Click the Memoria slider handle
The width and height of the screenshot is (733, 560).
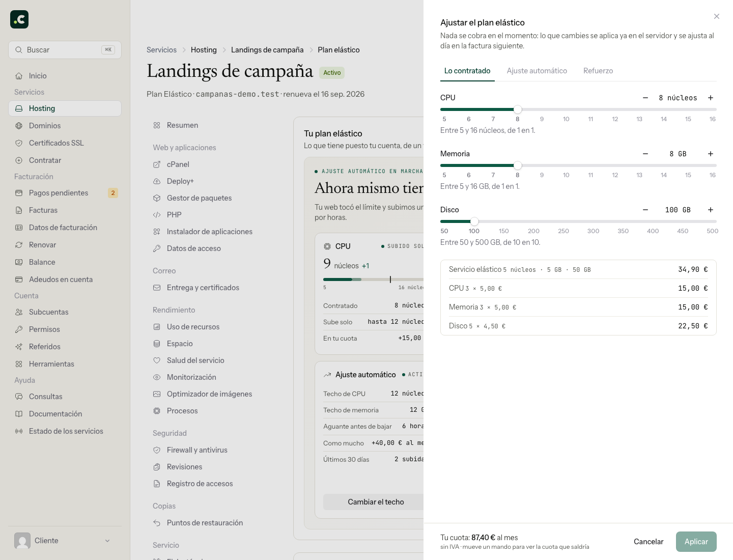[x=518, y=165]
